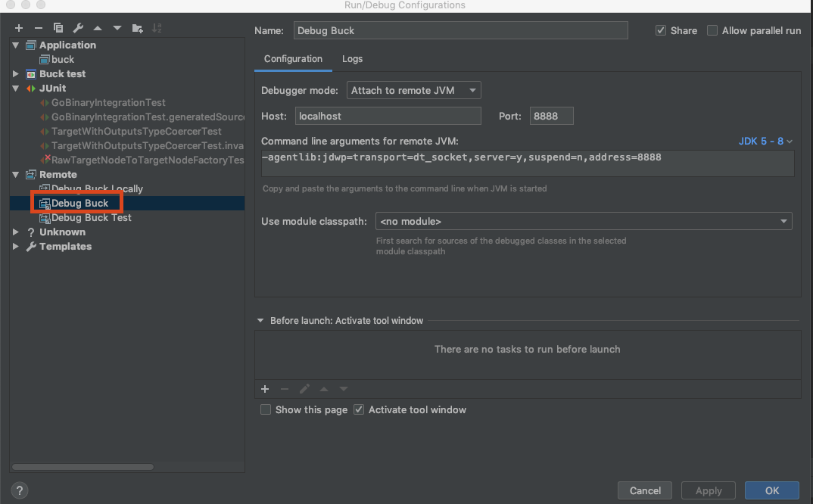Screen dimensions: 813x504
Task: Create a new folder for configurations
Action: click(139, 28)
